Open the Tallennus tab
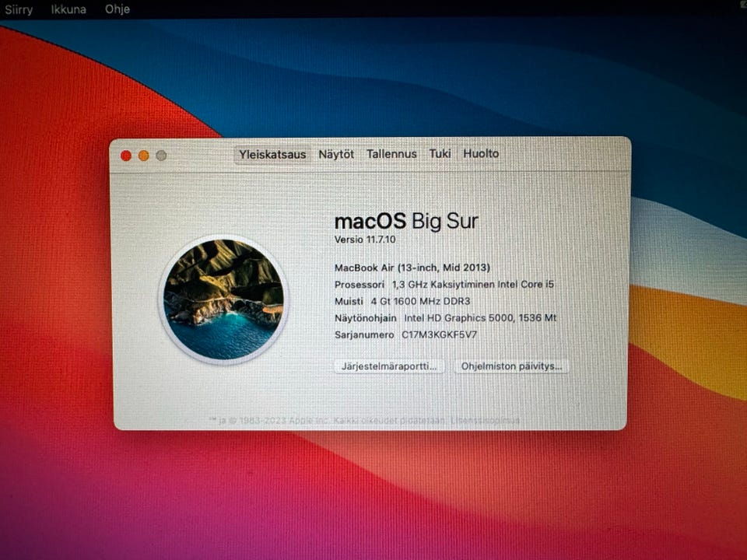This screenshot has height=560, width=747. [391, 154]
